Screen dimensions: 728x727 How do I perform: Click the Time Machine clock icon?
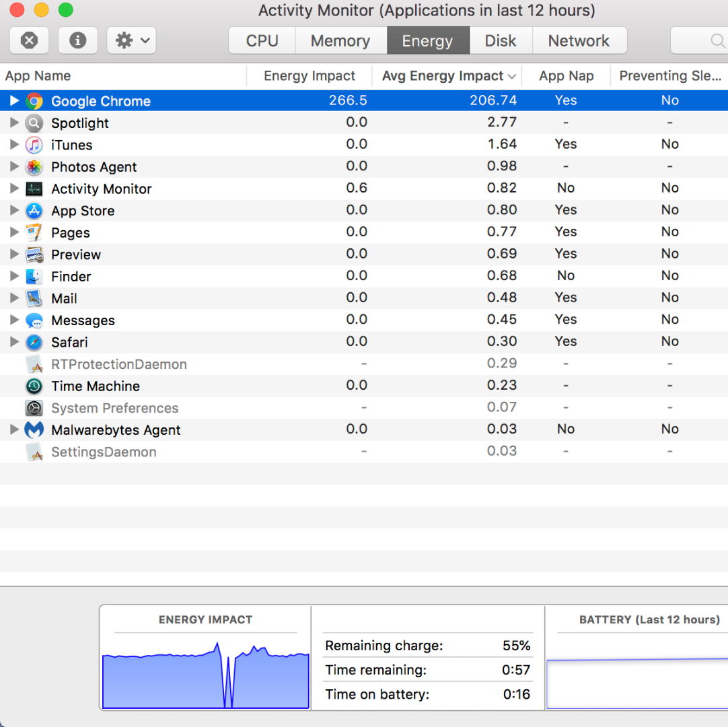(x=34, y=386)
